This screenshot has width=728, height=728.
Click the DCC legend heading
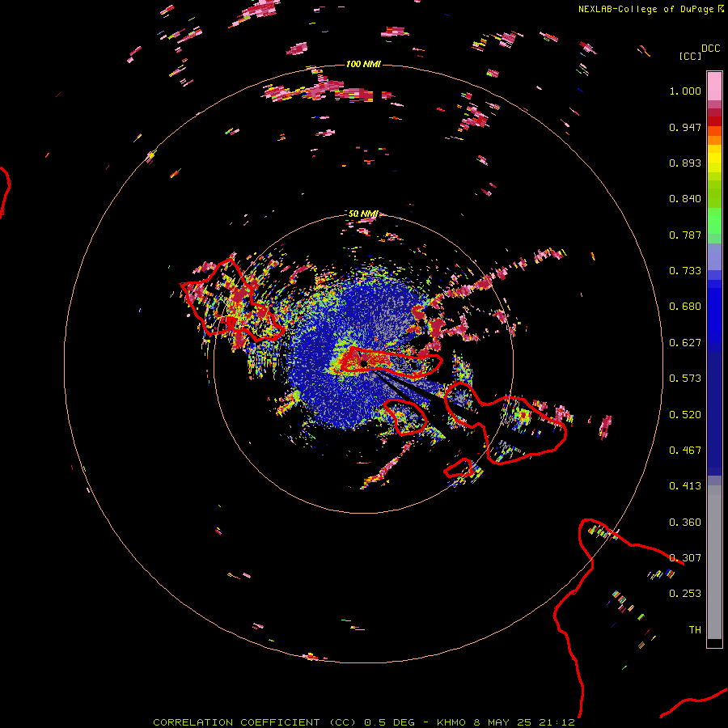pos(711,49)
